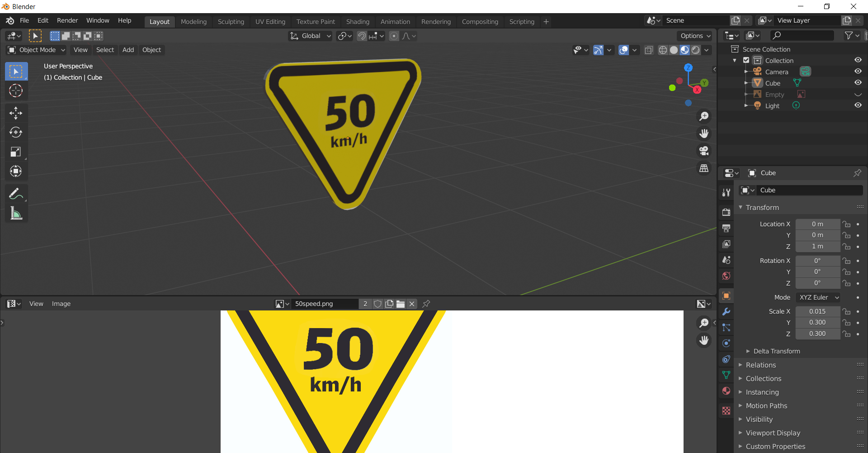This screenshot has width=868, height=453.
Task: Toggle camera view in the viewport
Action: (704, 151)
